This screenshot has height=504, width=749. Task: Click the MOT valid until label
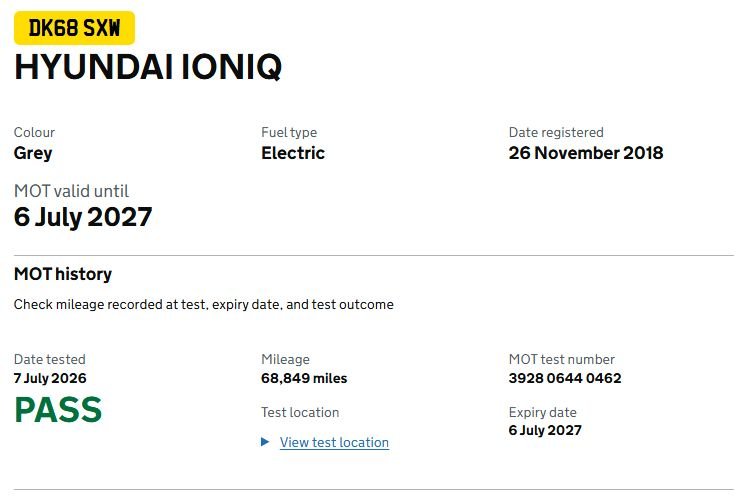tap(72, 191)
